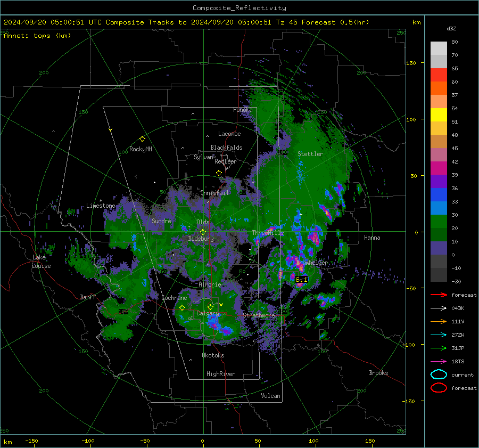
Task: Click the RockyMH label
Action: tap(141, 149)
